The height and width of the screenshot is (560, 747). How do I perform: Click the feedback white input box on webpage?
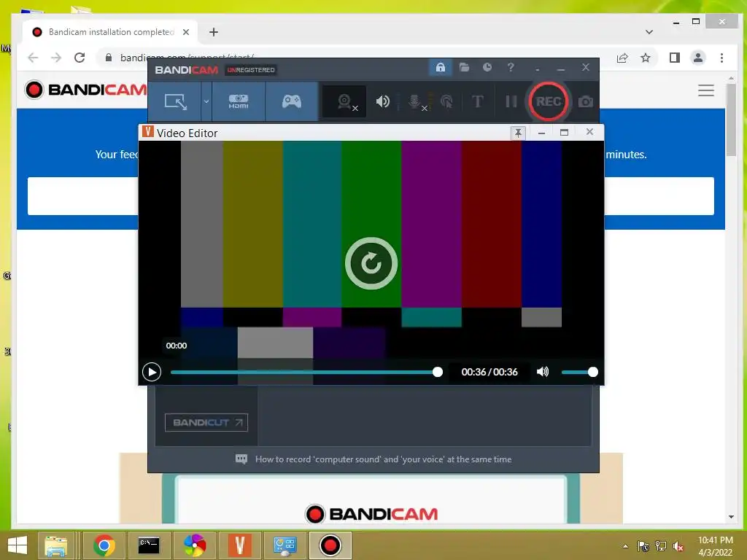(x=371, y=196)
